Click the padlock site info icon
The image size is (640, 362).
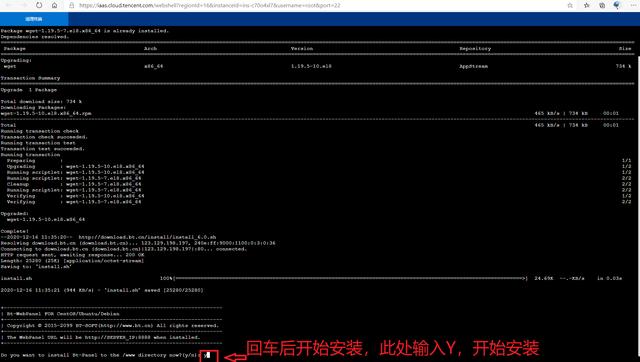pyautogui.click(x=71, y=5)
